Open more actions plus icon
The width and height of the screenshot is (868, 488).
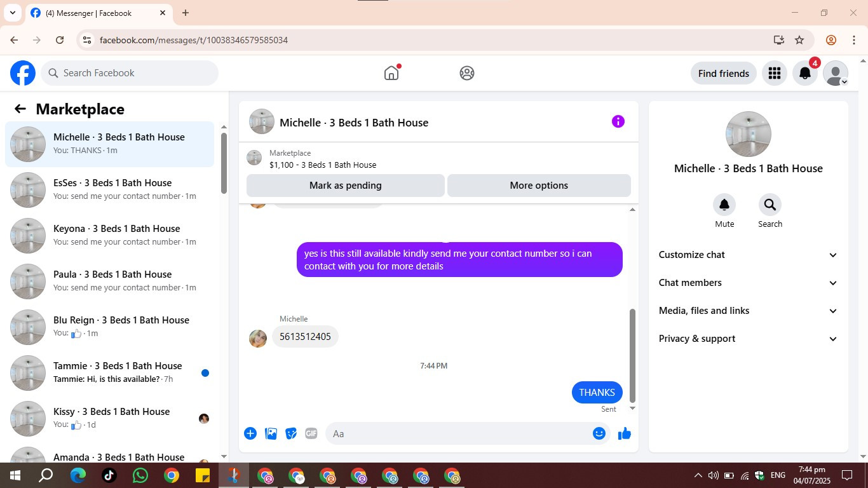tap(250, 433)
